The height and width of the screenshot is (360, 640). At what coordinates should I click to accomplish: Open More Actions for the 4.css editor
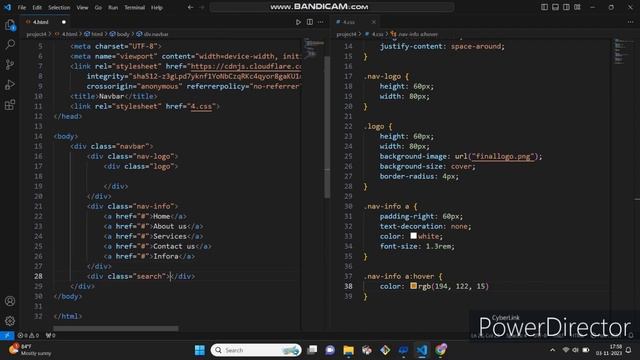point(631,22)
